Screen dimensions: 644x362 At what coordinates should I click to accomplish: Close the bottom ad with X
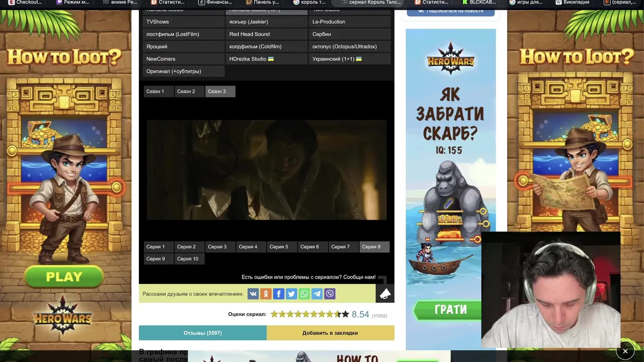click(625, 351)
